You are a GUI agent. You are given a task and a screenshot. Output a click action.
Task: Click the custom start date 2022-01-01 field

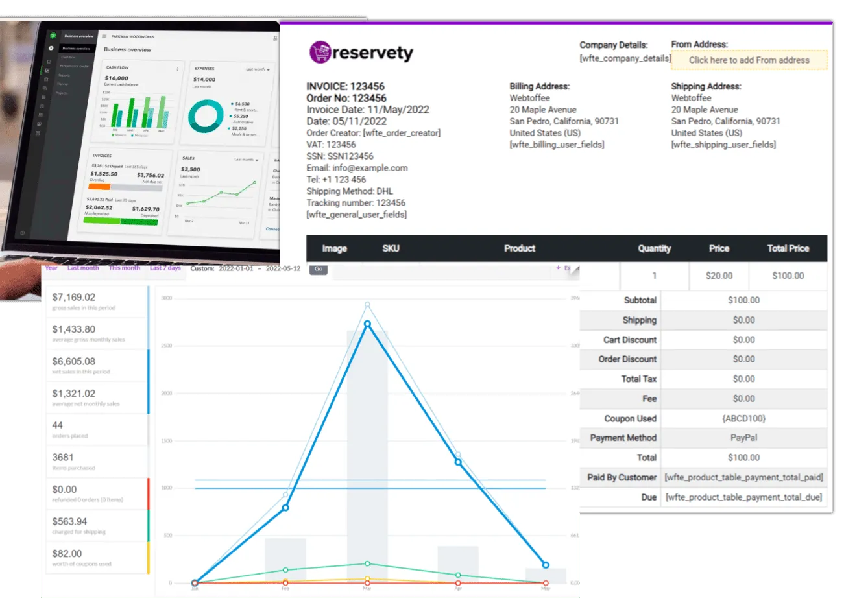[x=235, y=268]
